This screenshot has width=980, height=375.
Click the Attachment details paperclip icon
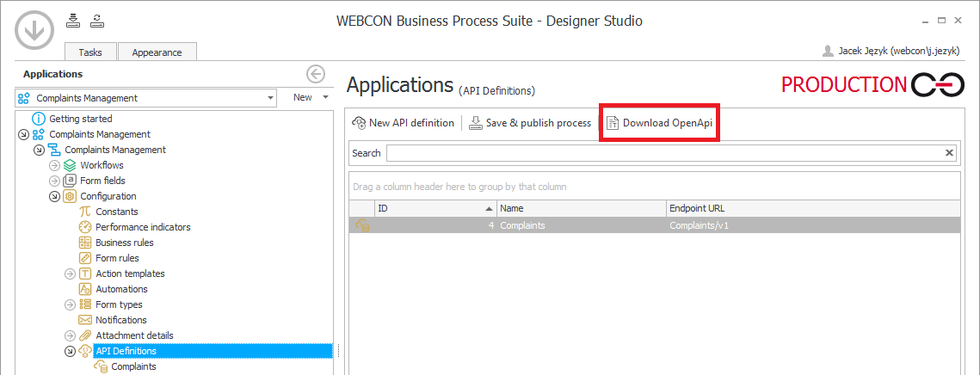coord(86,335)
